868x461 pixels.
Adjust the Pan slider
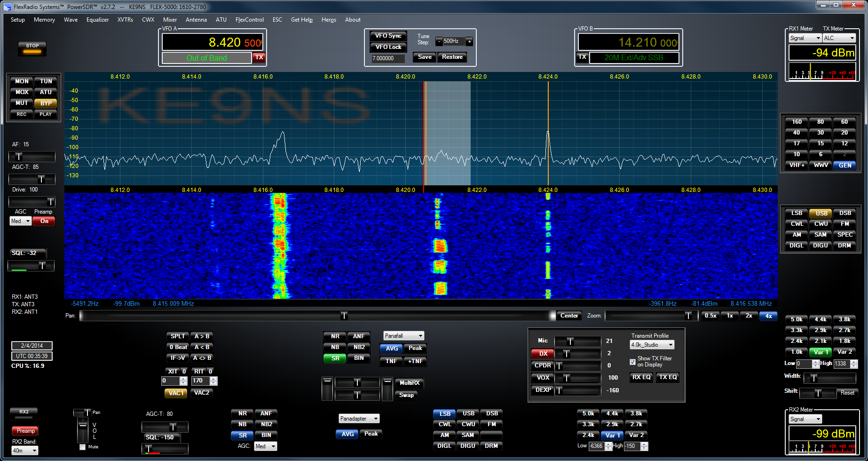point(317,316)
